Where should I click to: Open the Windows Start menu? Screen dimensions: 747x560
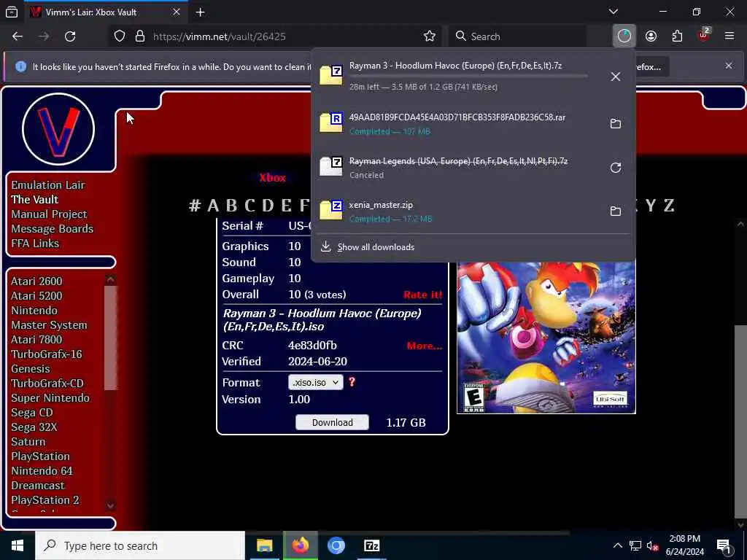(x=18, y=545)
